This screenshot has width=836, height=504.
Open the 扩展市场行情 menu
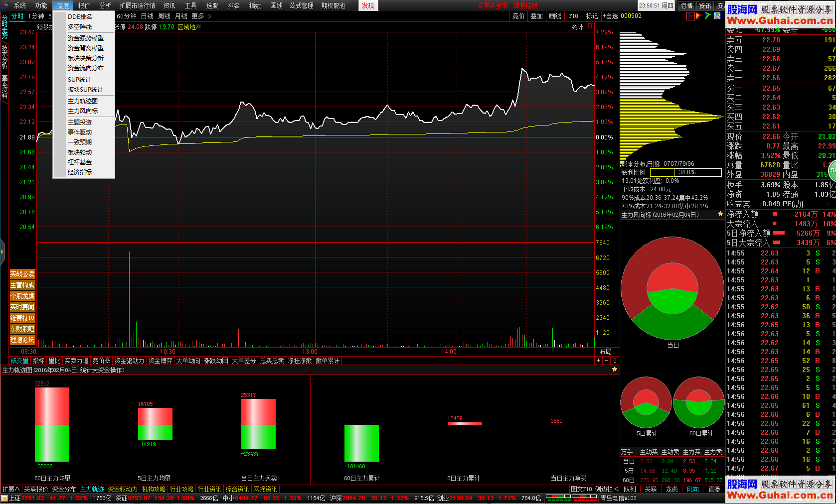tap(138, 5)
